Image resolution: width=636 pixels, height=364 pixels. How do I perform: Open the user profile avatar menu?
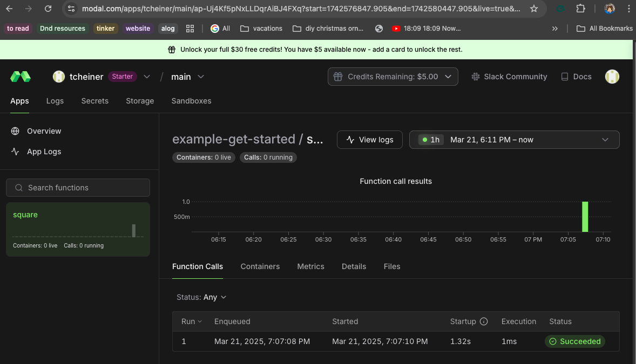[x=612, y=77]
